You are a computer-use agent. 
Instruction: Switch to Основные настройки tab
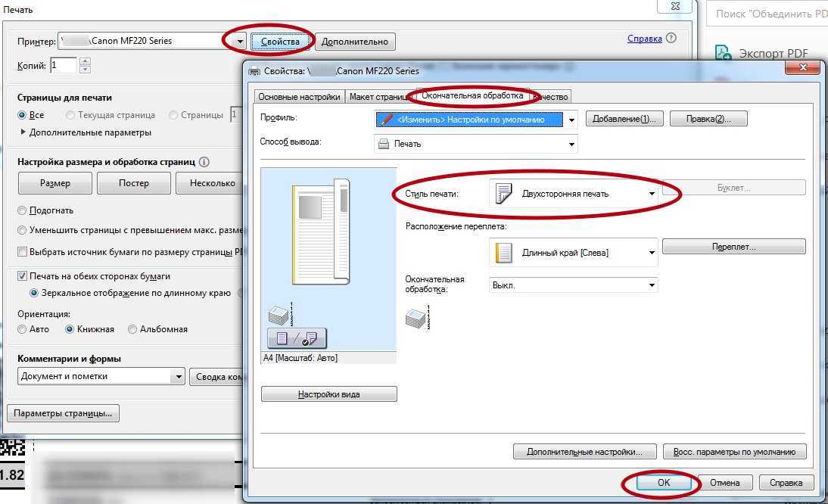click(x=299, y=97)
